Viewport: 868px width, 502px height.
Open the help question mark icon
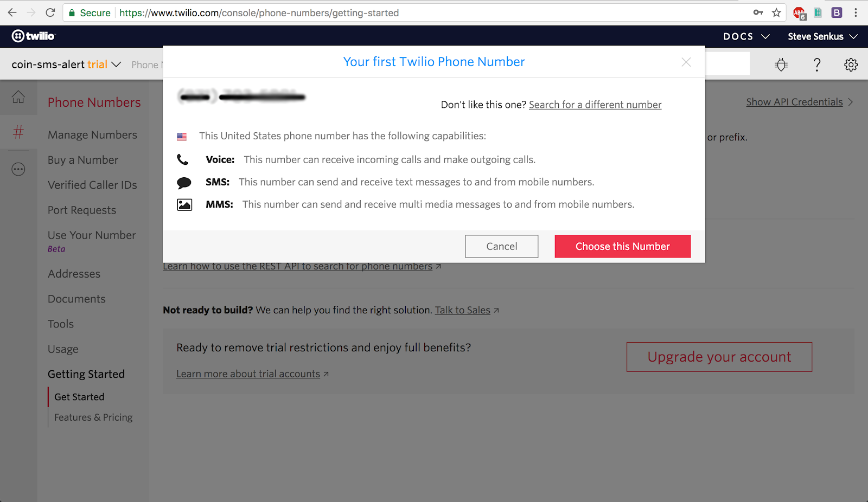point(816,65)
